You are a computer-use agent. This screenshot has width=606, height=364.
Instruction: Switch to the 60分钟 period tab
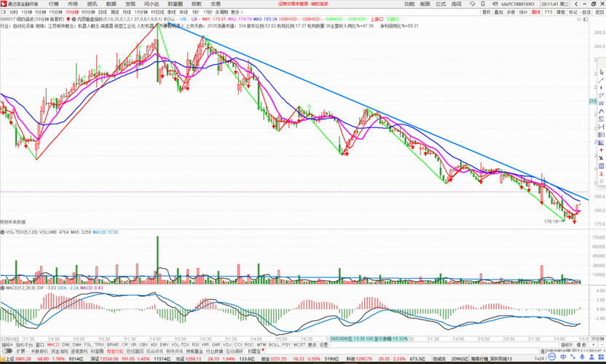[89, 12]
